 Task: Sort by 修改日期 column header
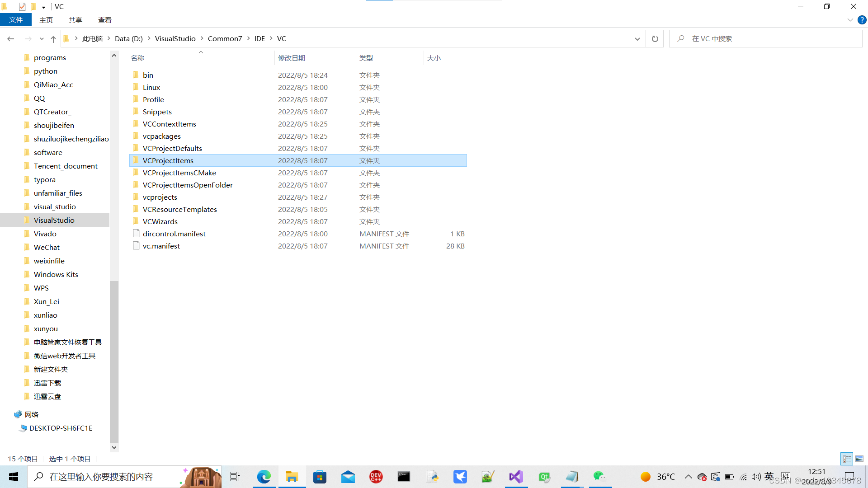(292, 58)
